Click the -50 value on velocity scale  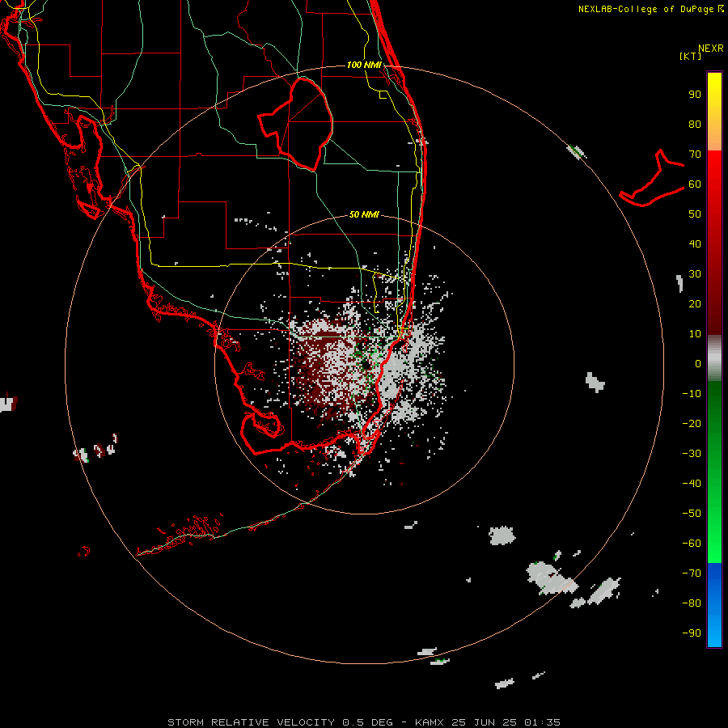pos(692,513)
